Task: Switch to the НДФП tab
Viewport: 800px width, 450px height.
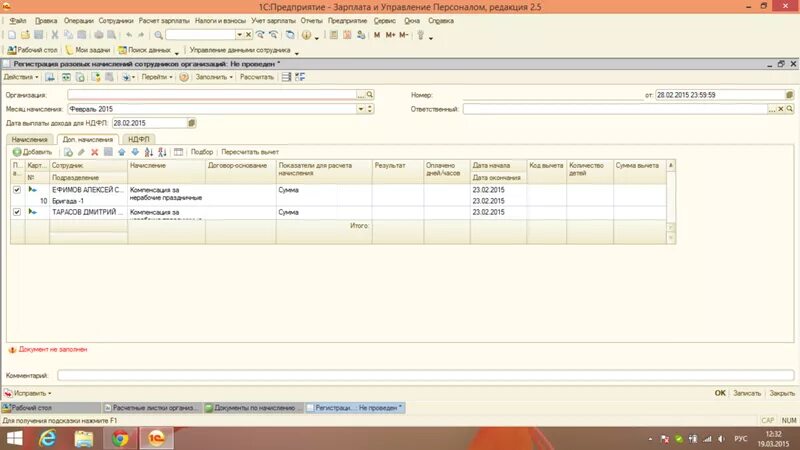Action: [x=139, y=139]
